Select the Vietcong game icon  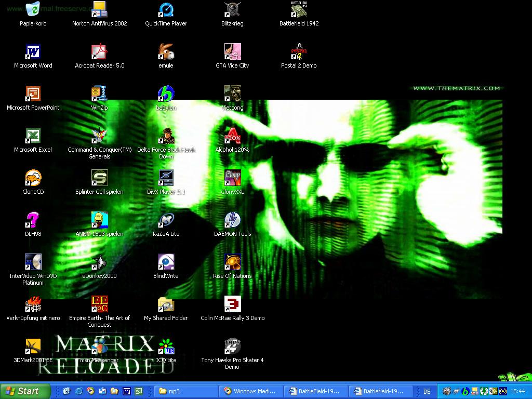tap(232, 94)
